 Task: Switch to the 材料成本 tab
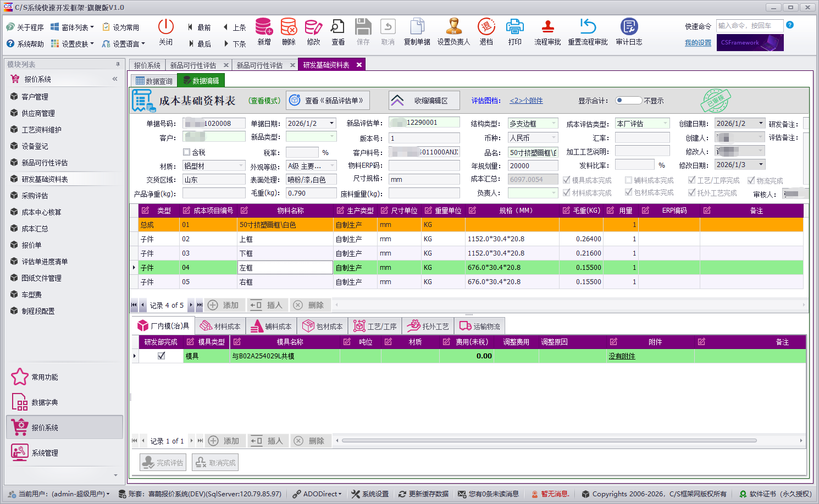coord(220,326)
